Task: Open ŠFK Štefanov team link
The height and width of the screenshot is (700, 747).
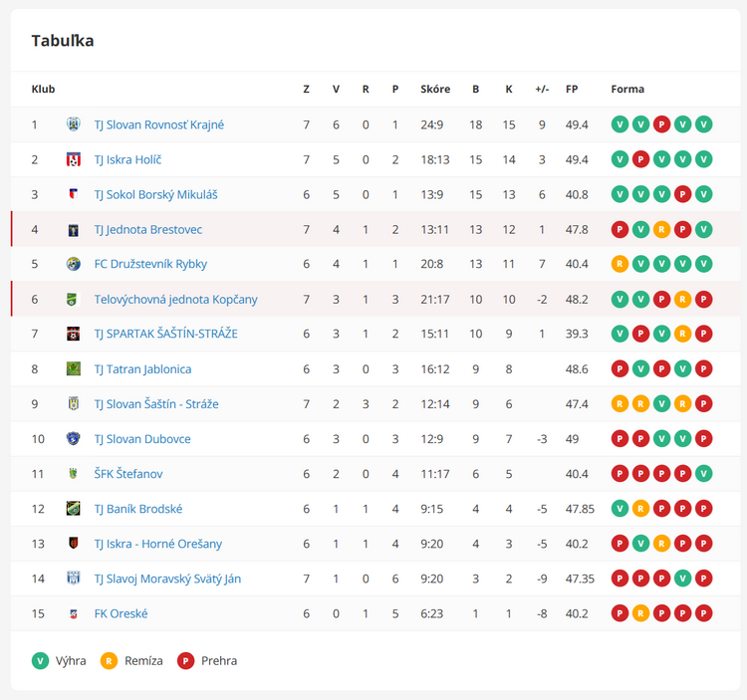Action: coord(128,474)
